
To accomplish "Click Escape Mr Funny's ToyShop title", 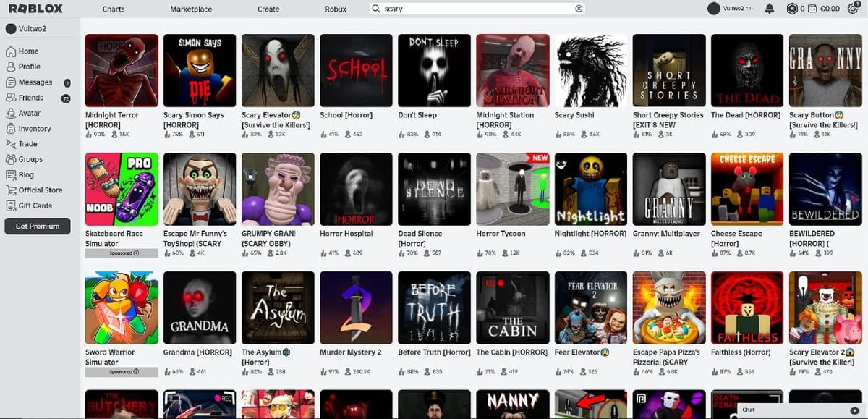I will pos(195,238).
